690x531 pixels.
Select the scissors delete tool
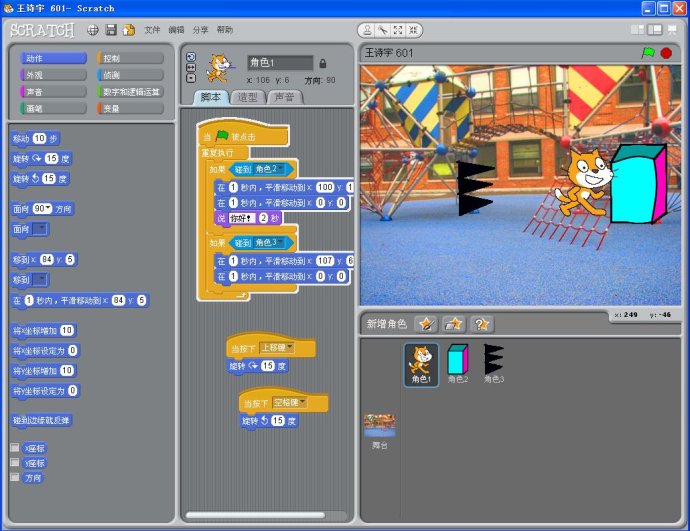(x=382, y=30)
